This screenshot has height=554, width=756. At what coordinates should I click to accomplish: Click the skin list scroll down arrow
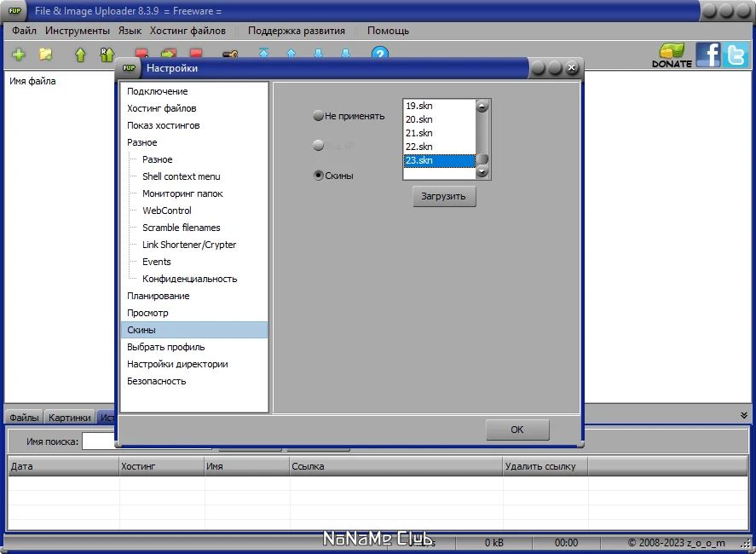click(482, 171)
